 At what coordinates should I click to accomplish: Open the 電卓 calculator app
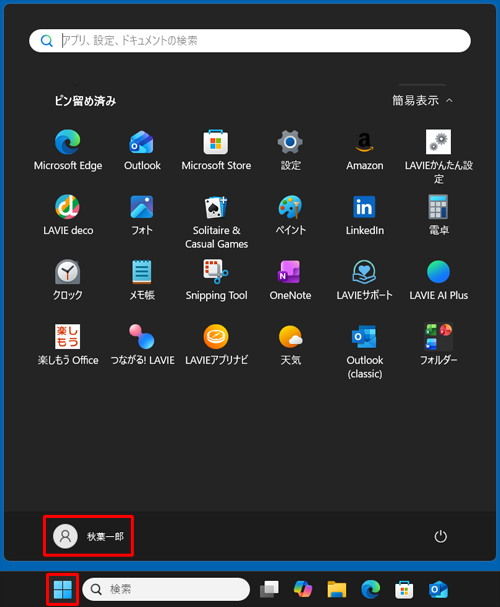(x=438, y=215)
